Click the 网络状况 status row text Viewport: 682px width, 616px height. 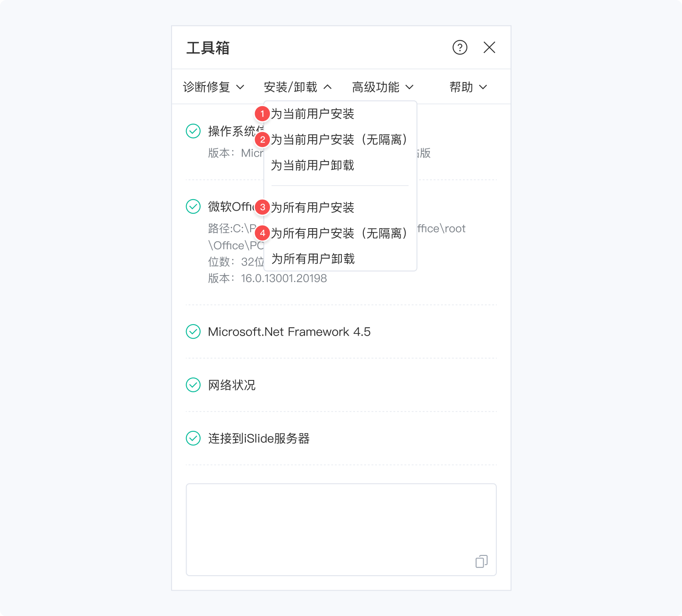tap(232, 385)
